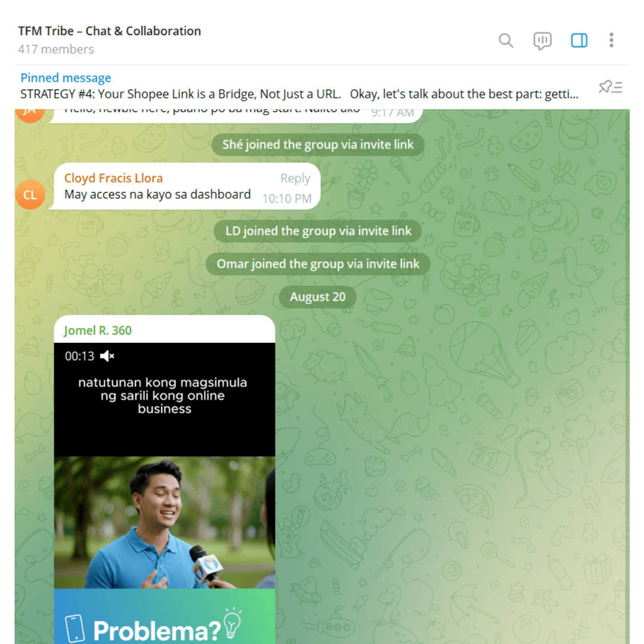
Task: Open the pinned messages list icon
Action: click(611, 87)
